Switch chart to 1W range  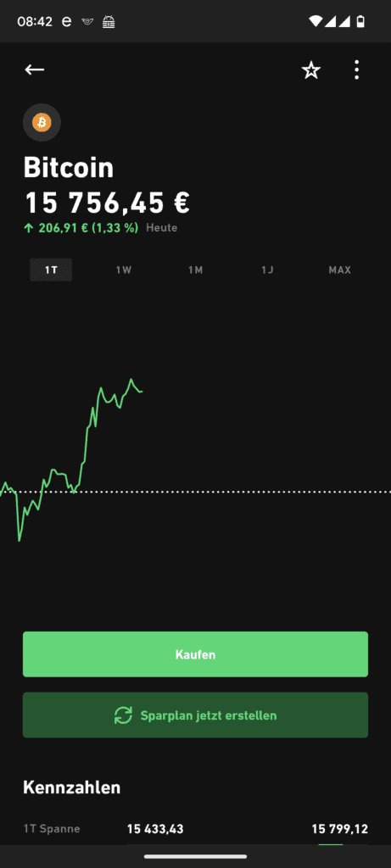(124, 270)
